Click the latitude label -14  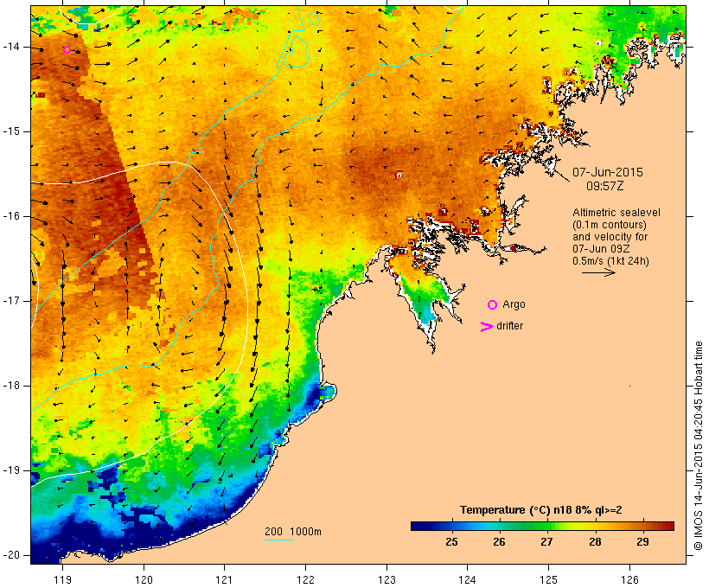coord(10,47)
